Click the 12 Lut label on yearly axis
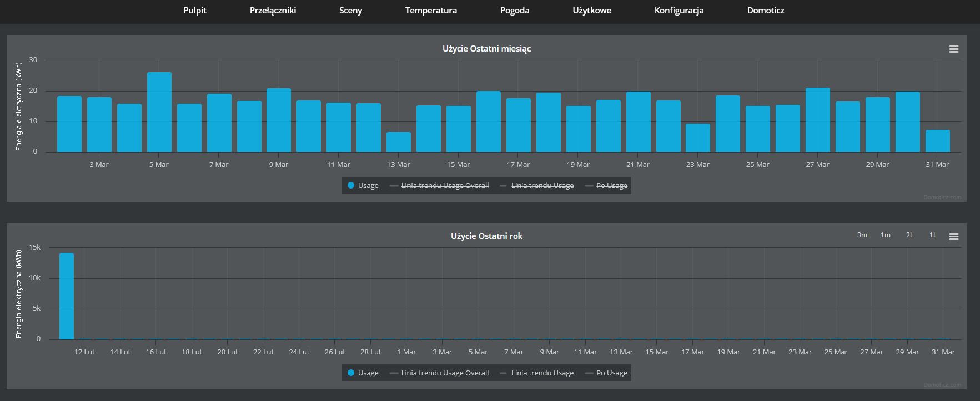The width and height of the screenshot is (980, 401). (x=84, y=352)
